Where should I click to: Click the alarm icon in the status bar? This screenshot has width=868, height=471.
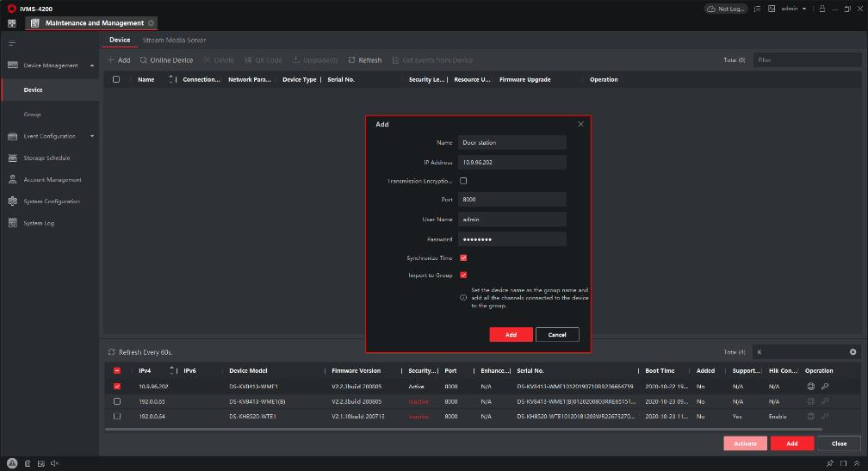[x=13, y=463]
